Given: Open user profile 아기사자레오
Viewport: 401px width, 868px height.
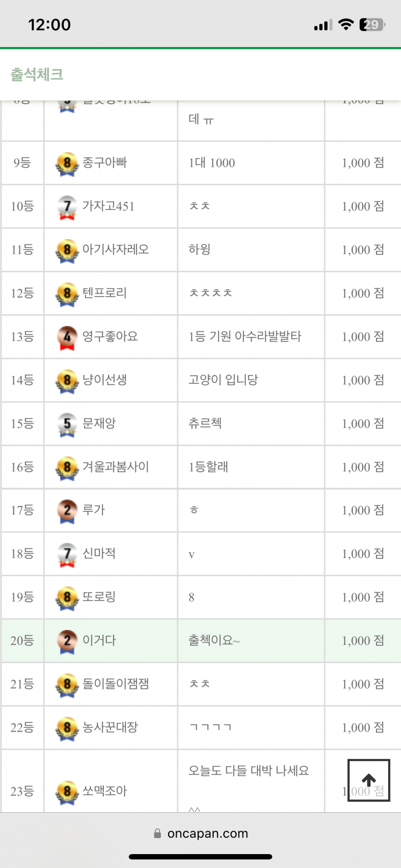Looking at the screenshot, I should pyautogui.click(x=116, y=250).
